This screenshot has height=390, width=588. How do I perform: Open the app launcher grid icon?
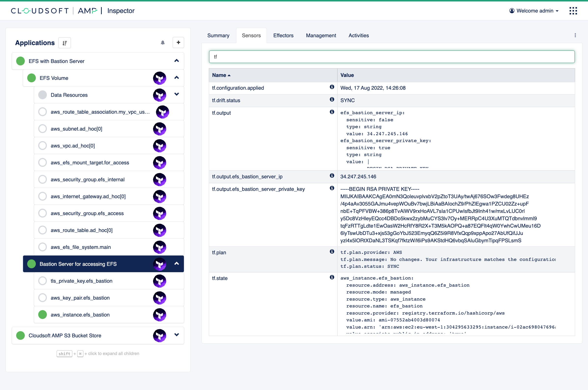pyautogui.click(x=573, y=11)
